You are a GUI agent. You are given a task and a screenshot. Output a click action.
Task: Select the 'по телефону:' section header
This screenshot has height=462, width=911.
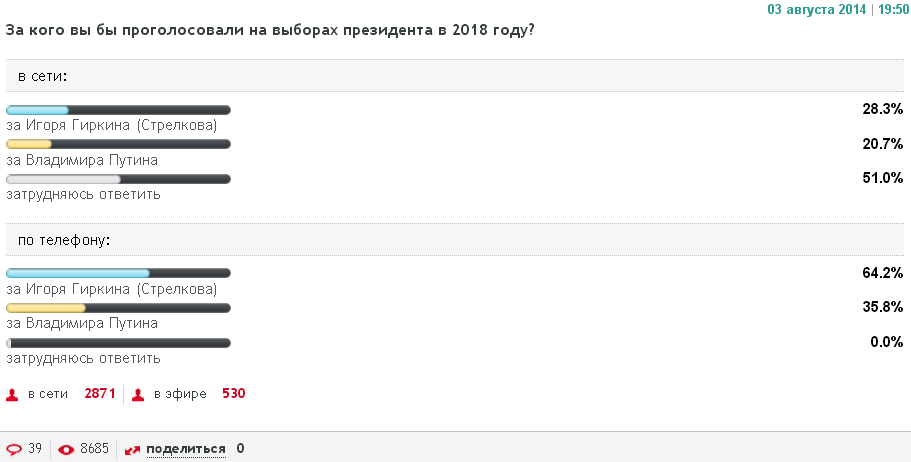[64, 240]
